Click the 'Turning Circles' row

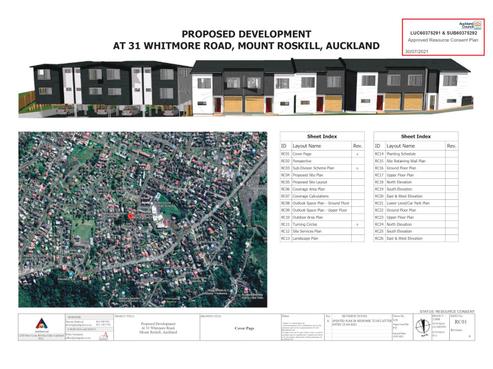point(322,224)
